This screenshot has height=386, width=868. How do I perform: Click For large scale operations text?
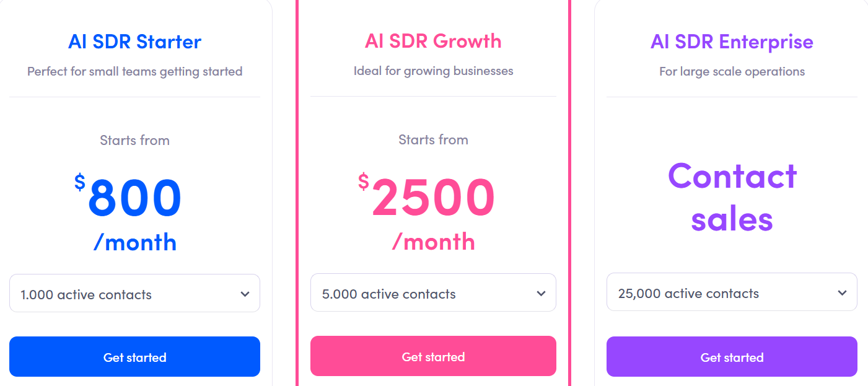[x=732, y=71]
